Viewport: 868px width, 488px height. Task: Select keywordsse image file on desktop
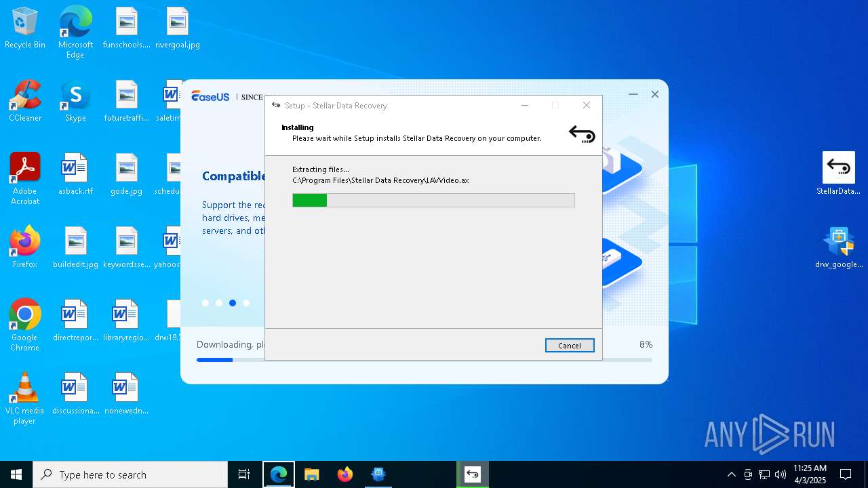(126, 248)
